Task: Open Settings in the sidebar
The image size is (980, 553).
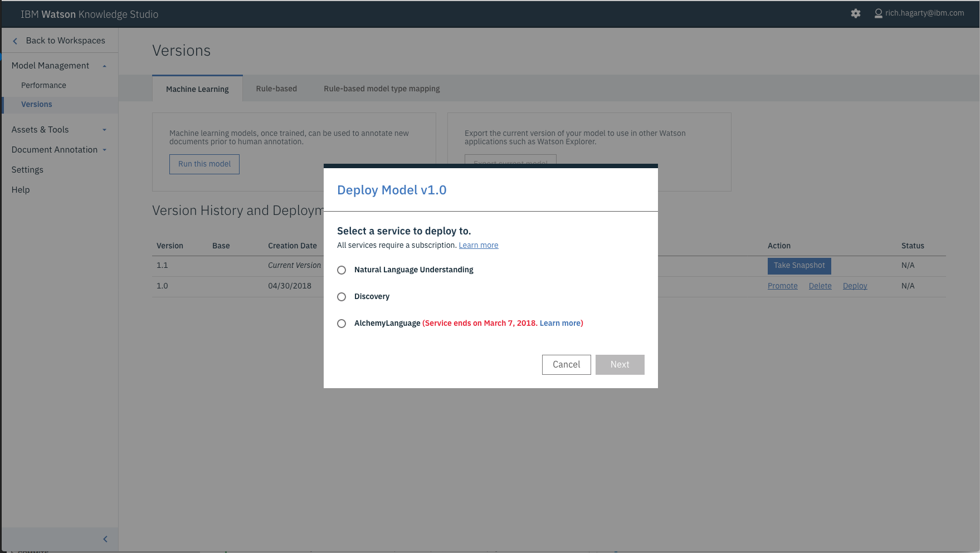Action: 27,170
